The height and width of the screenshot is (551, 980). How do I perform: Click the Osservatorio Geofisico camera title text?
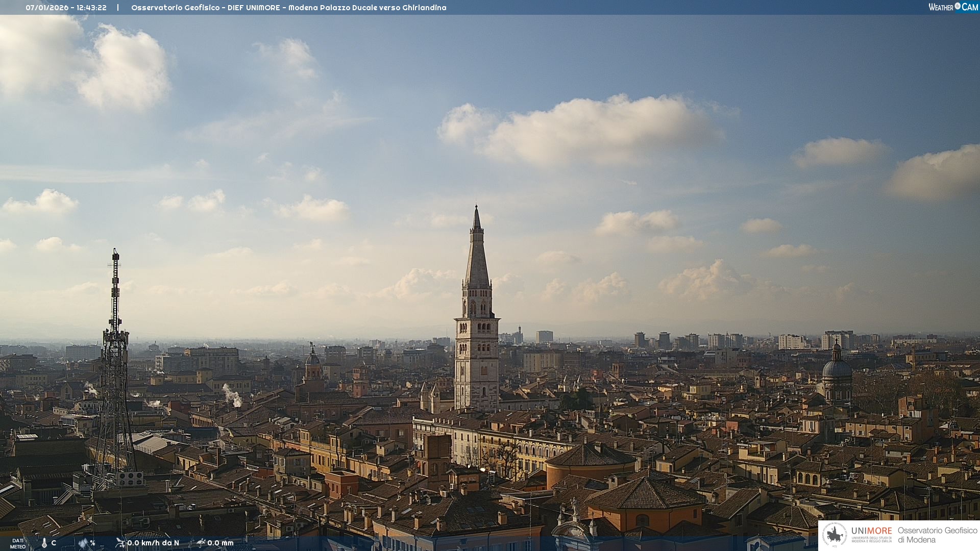pos(288,8)
